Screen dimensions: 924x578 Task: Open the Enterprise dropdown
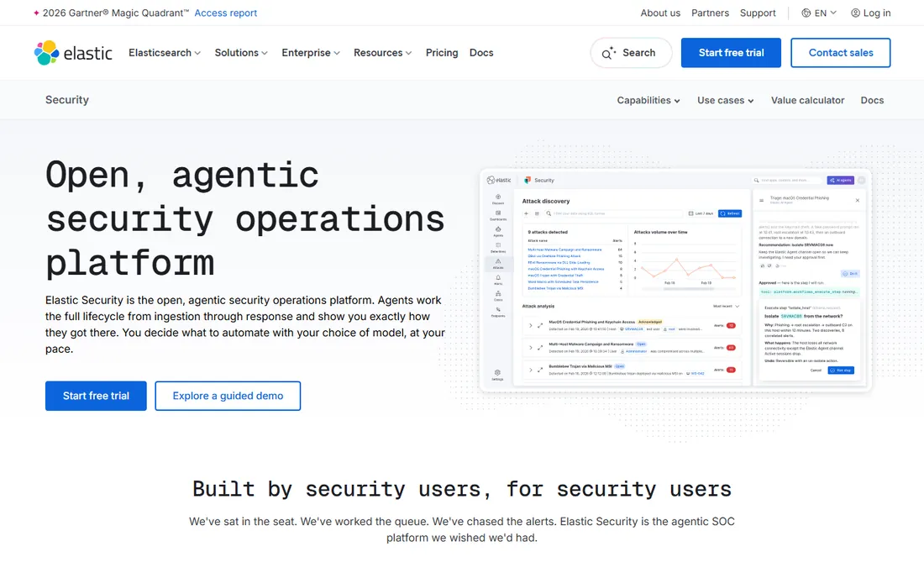pyautogui.click(x=311, y=53)
